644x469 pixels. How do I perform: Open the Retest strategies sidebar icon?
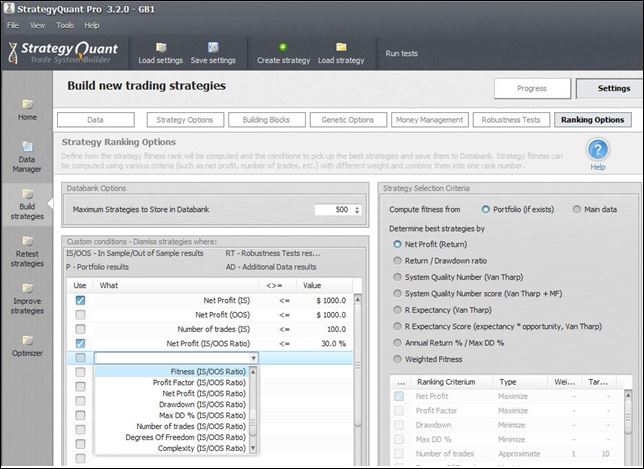(x=28, y=241)
